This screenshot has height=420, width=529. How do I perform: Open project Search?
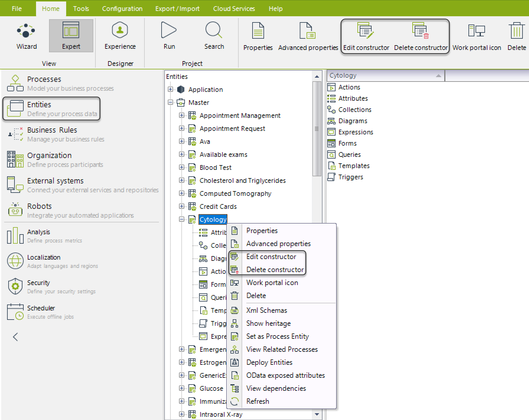214,36
